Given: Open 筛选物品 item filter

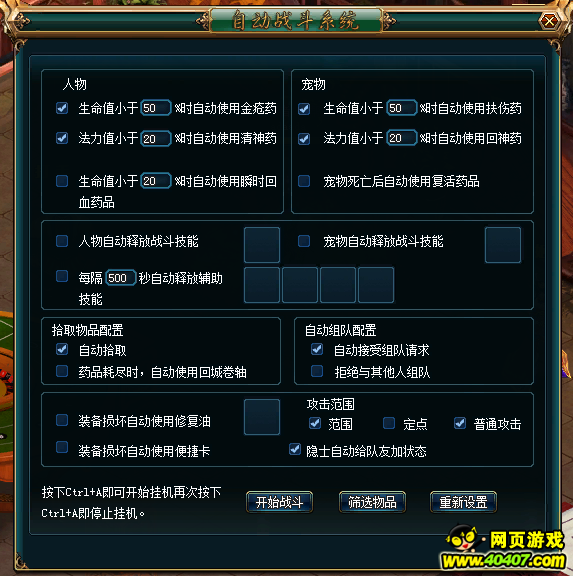Looking at the screenshot, I should click(x=372, y=502).
